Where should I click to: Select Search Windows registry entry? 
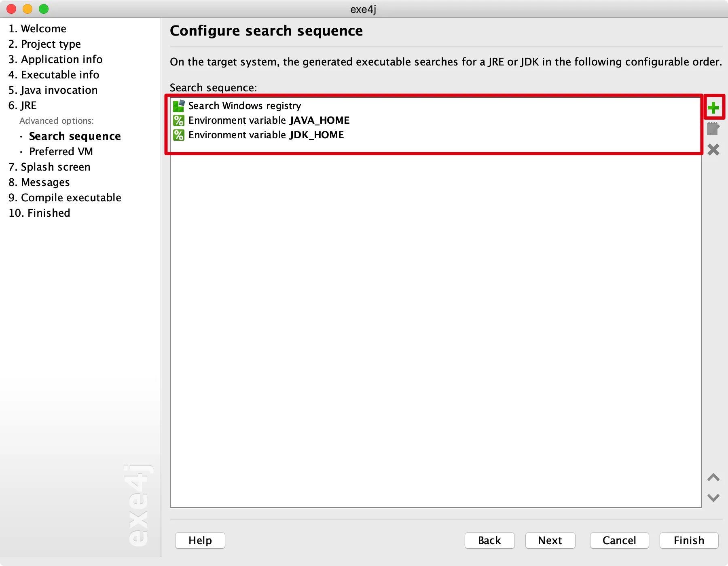pyautogui.click(x=436, y=106)
